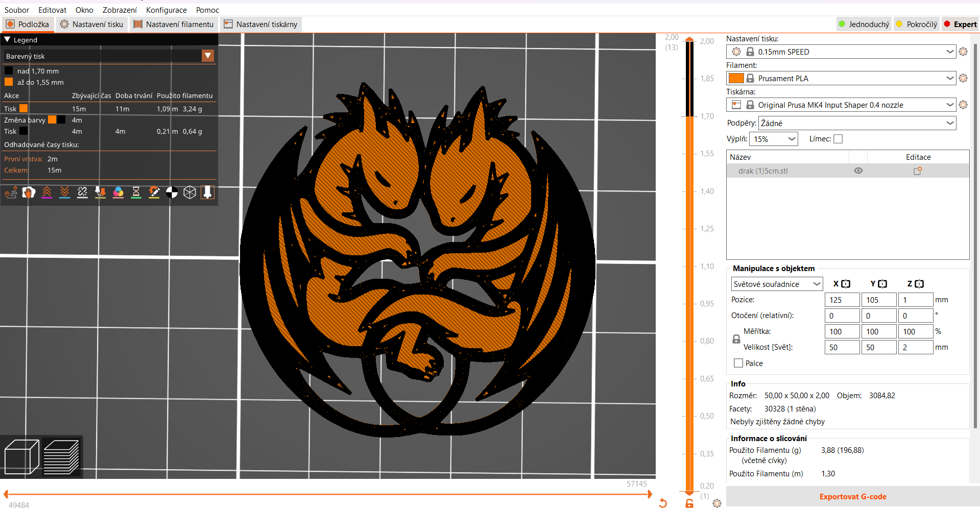
Task: Enable the Palce checkbox
Action: click(x=738, y=363)
